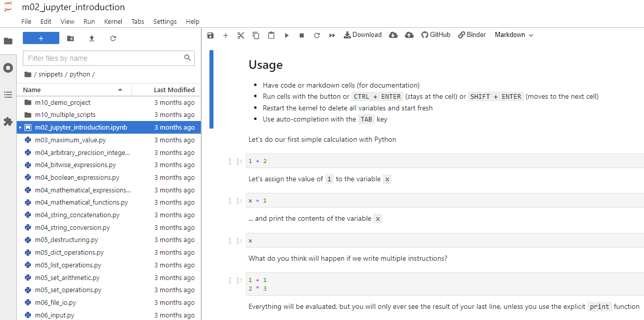Interrupt the kernel using the stop icon
The height and width of the screenshot is (320, 644).
301,34
